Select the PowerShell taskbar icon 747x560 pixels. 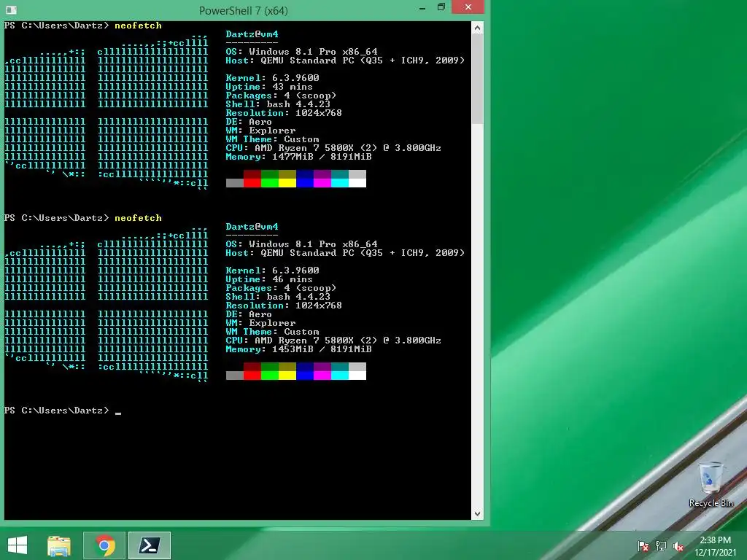pos(149,545)
